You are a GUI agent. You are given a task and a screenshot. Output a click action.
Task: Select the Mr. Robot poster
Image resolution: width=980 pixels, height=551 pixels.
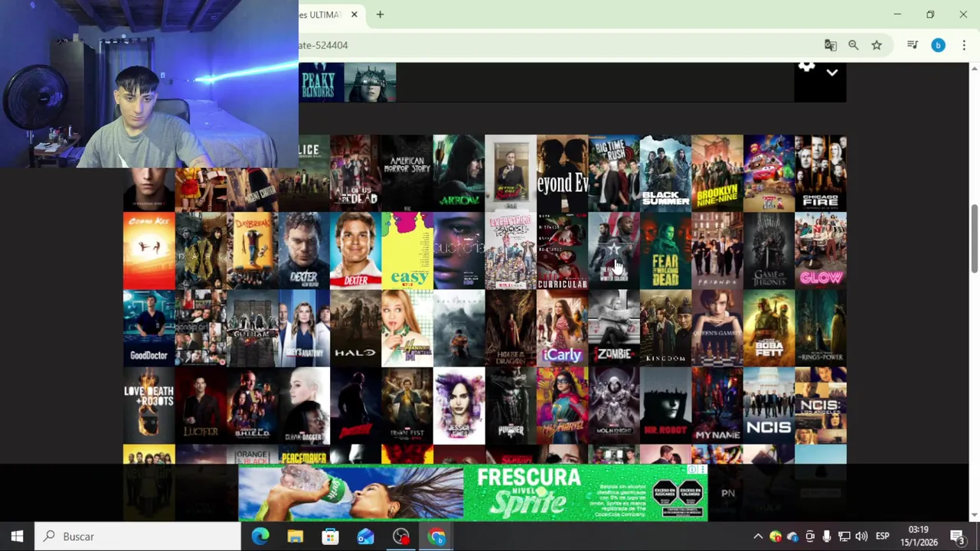[x=665, y=406]
